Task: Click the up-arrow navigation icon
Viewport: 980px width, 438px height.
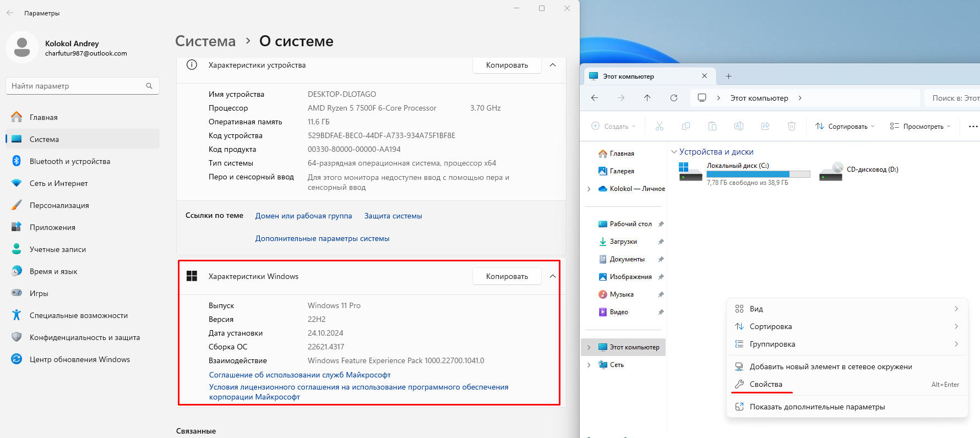Action: pyautogui.click(x=647, y=98)
